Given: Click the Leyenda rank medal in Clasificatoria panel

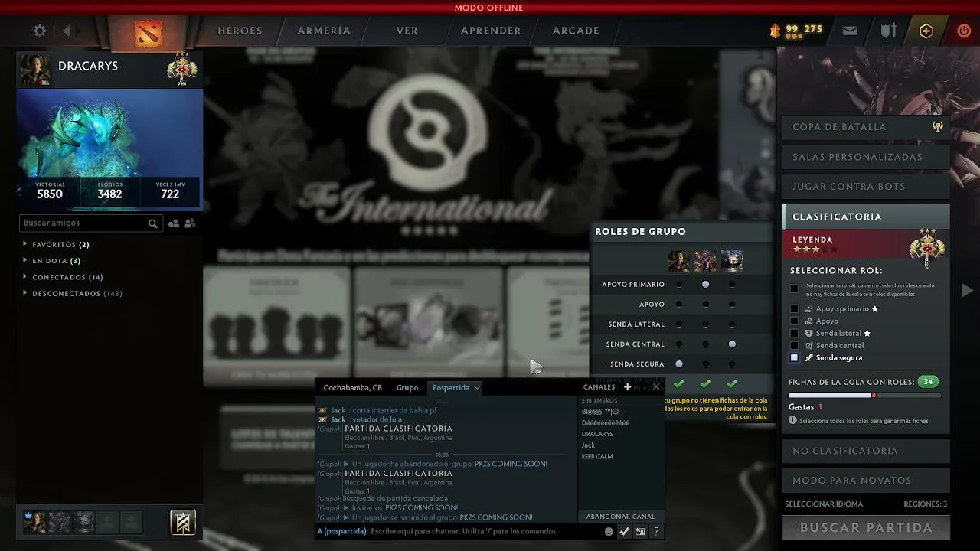Looking at the screenshot, I should (927, 247).
